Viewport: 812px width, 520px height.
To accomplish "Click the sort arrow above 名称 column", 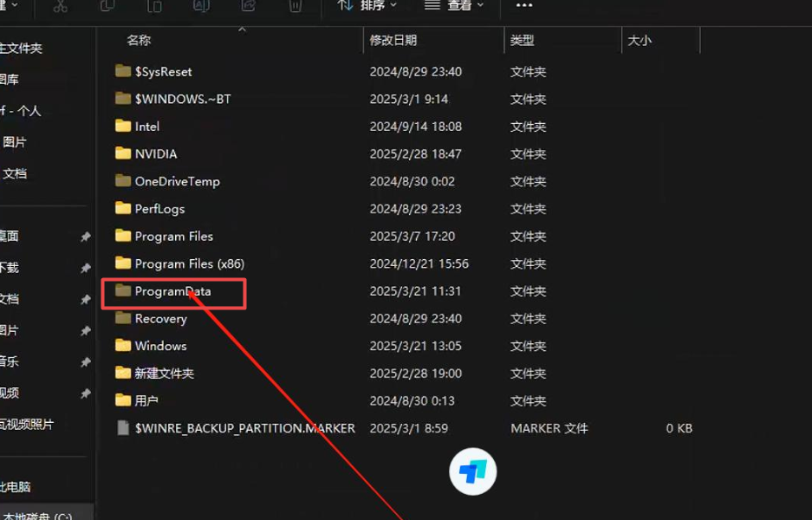I will (242, 29).
